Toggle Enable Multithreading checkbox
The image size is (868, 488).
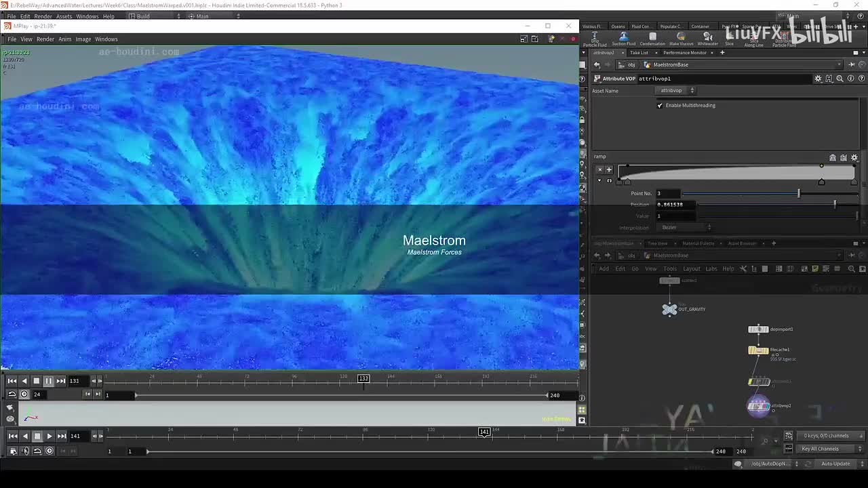coord(660,105)
